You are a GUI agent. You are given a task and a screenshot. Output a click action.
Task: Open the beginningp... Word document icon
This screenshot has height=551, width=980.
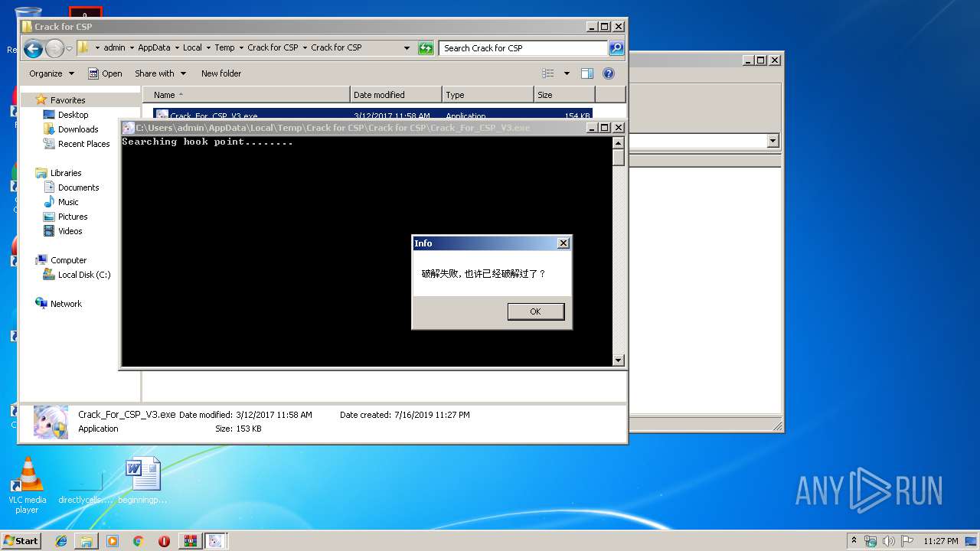[x=143, y=481]
